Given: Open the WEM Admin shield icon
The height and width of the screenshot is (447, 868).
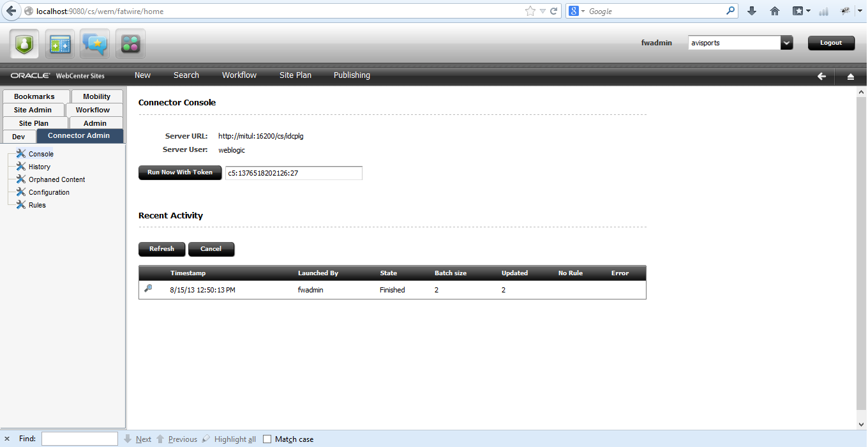Looking at the screenshot, I should pyautogui.click(x=24, y=43).
